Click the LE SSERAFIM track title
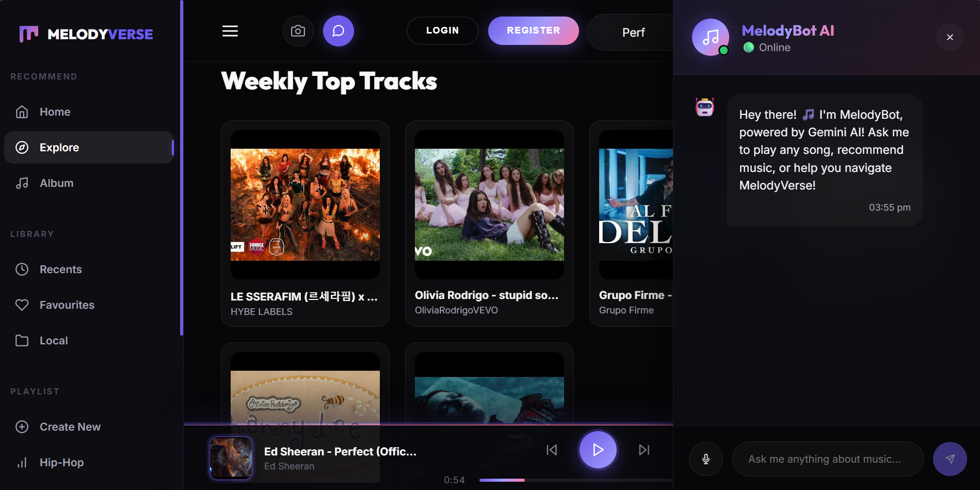This screenshot has width=980, height=490. pos(304,296)
